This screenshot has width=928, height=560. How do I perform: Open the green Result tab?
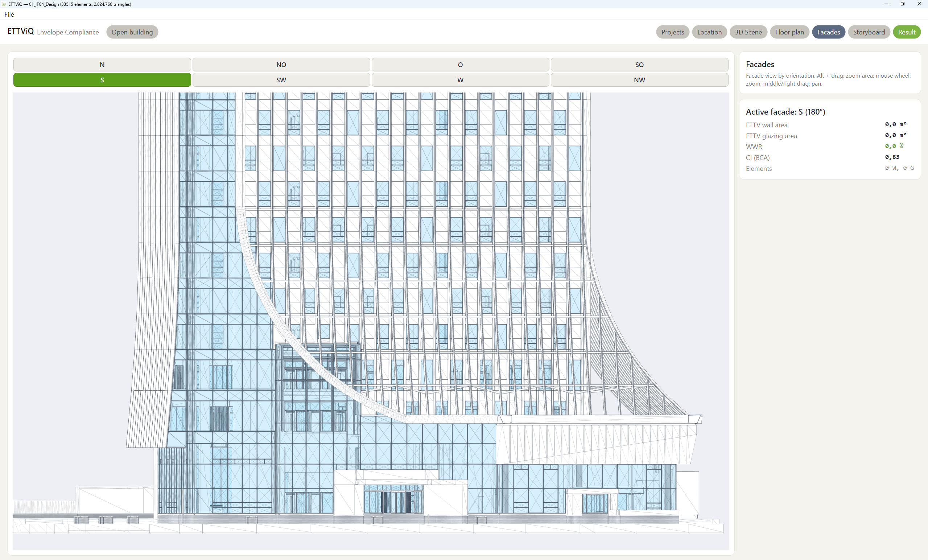point(907,32)
